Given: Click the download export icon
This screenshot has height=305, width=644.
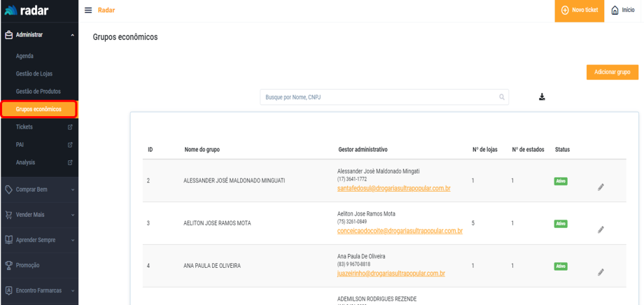Looking at the screenshot, I should point(542,97).
